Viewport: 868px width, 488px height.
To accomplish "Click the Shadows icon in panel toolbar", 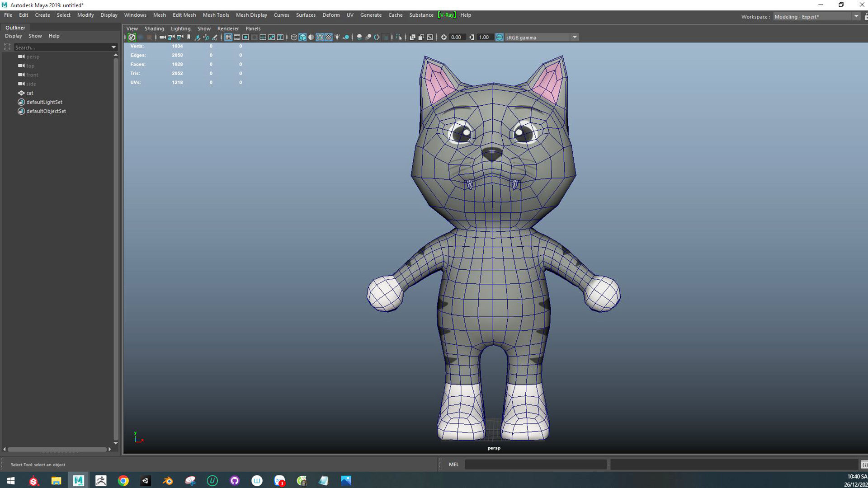I will click(x=346, y=37).
